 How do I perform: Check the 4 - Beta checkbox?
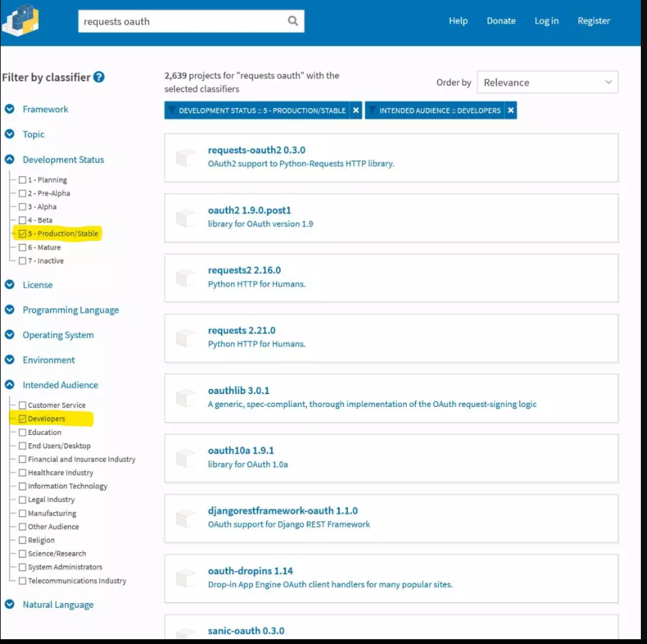point(23,220)
